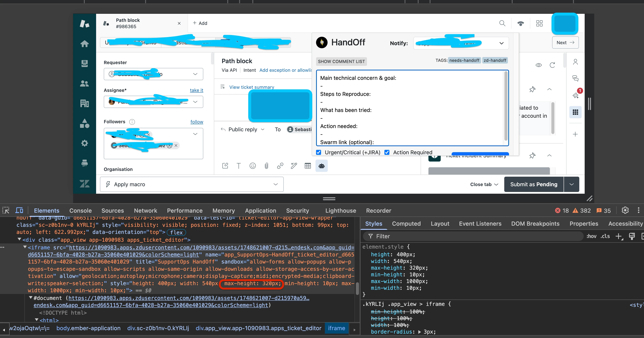Uncheck the Action Required checkbox
This screenshot has height=338, width=644.
click(387, 152)
